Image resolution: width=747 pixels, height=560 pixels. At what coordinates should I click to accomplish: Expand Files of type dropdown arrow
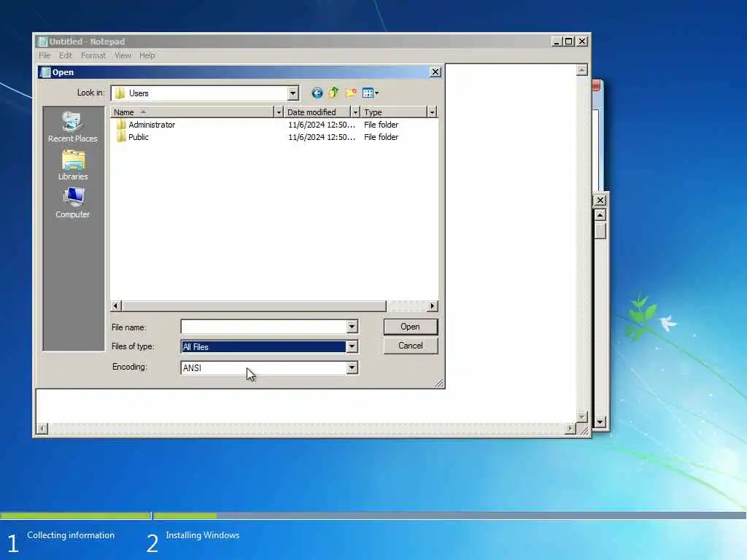[352, 346]
